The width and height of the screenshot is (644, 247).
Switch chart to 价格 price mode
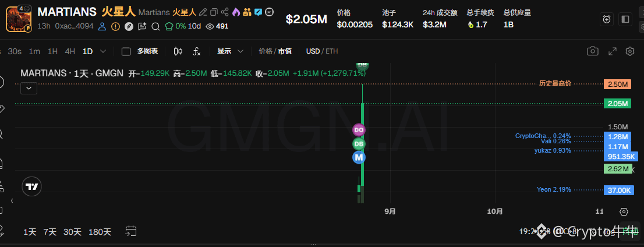coord(266,51)
